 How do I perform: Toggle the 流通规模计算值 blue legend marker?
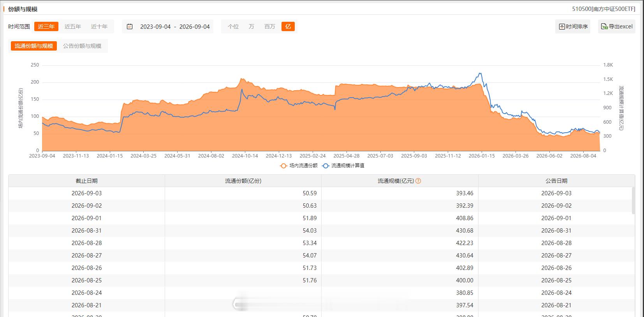tap(326, 166)
